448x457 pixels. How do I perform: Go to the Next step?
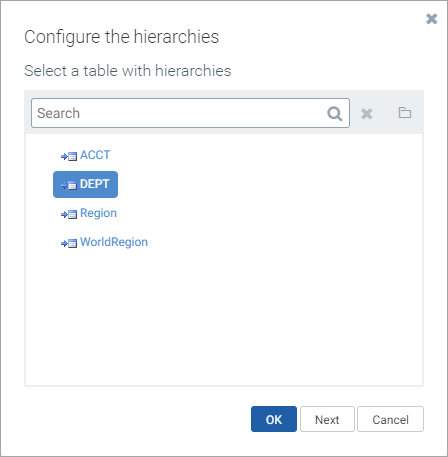point(327,419)
